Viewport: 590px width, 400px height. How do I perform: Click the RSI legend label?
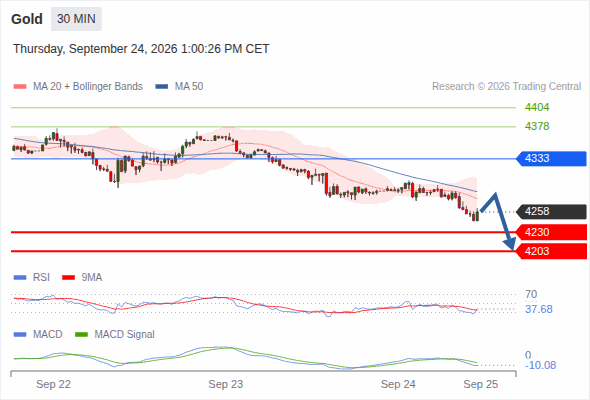[41, 278]
